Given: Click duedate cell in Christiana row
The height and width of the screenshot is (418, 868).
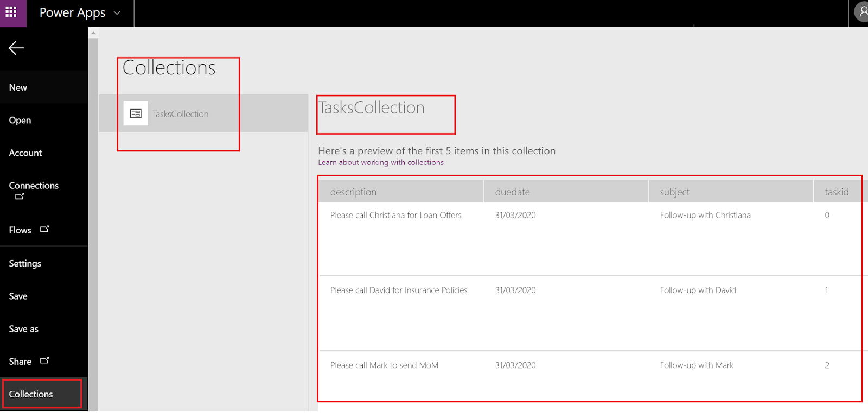Looking at the screenshot, I should [x=515, y=215].
